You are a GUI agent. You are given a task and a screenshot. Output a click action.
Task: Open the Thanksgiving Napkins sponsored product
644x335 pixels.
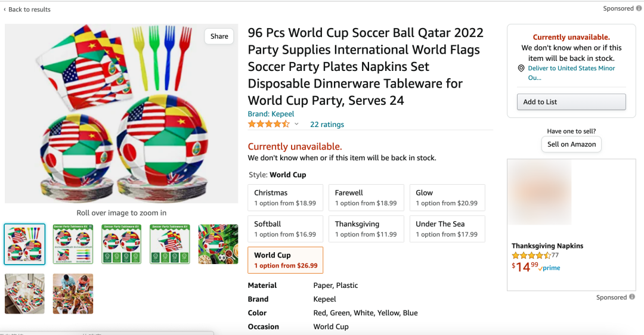point(547,246)
